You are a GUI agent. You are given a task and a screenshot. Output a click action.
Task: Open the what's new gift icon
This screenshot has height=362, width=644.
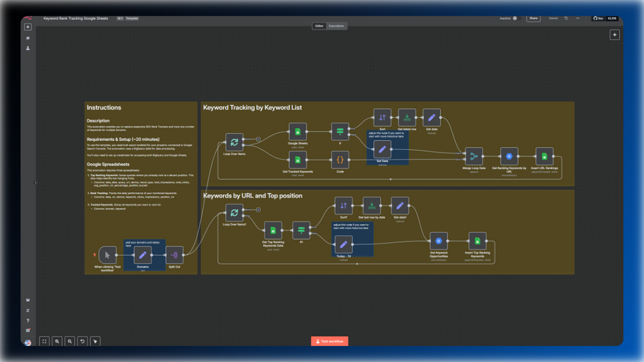tap(28, 331)
